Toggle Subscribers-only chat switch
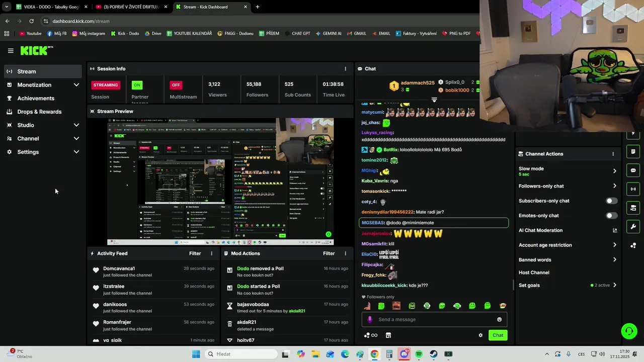Image resolution: width=644 pixels, height=362 pixels. point(611,201)
